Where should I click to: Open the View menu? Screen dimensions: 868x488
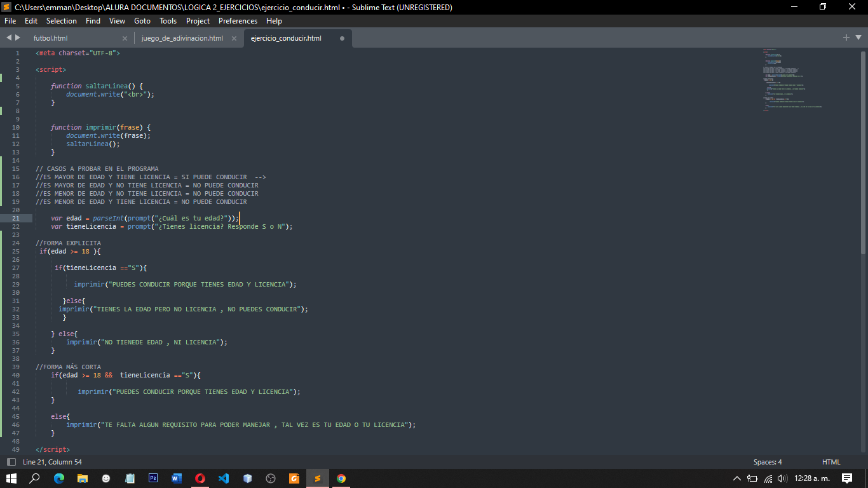(x=117, y=21)
